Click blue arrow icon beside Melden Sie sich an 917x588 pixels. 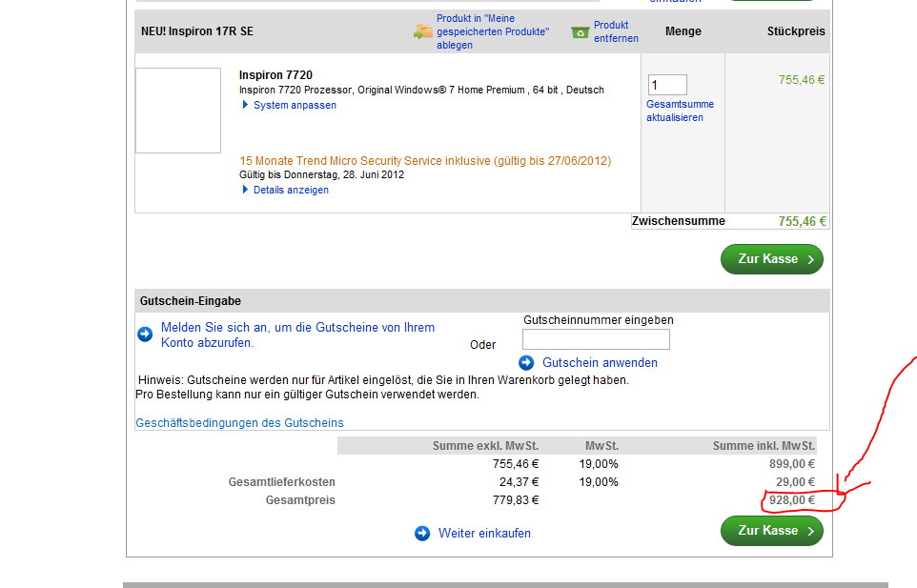coord(145,335)
